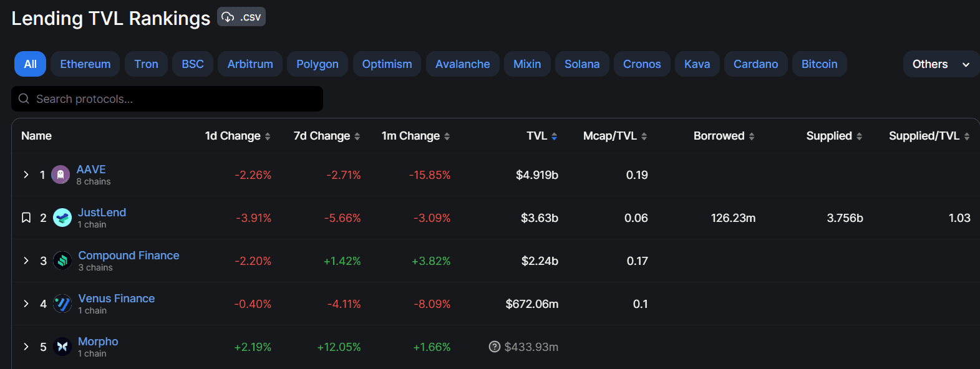Filter by Bitcoin chain

click(820, 64)
